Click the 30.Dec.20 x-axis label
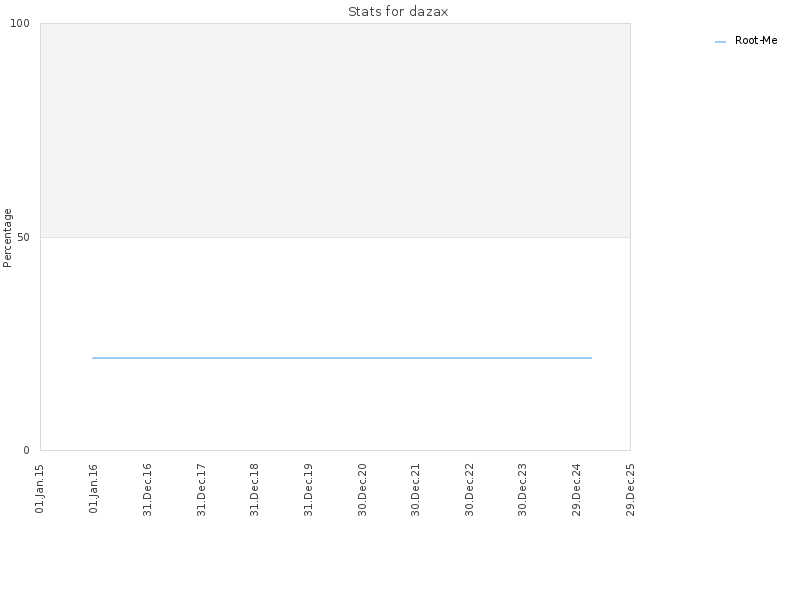The image size is (800, 600). click(362, 490)
